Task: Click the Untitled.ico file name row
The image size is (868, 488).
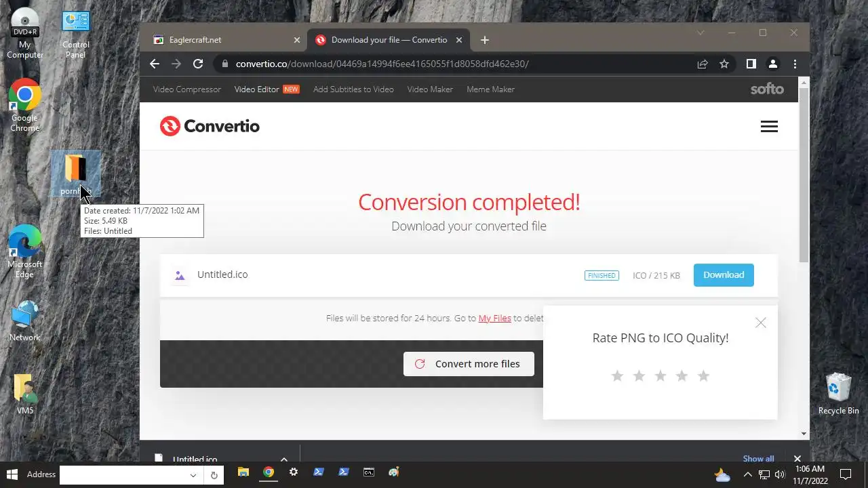Action: pos(222,275)
